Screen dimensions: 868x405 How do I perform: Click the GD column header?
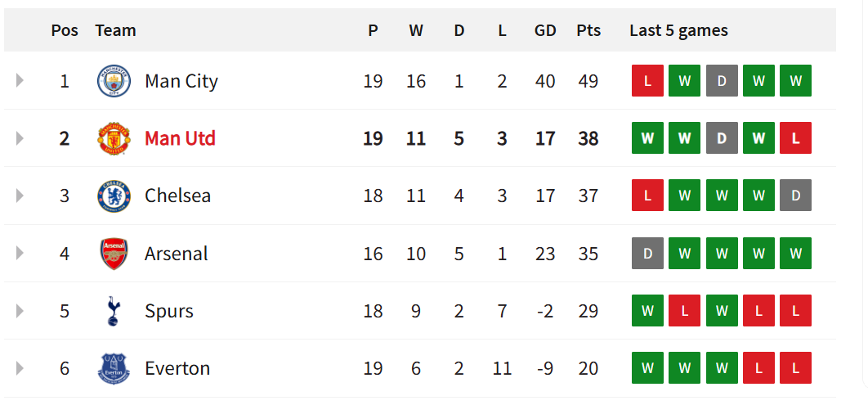545,30
